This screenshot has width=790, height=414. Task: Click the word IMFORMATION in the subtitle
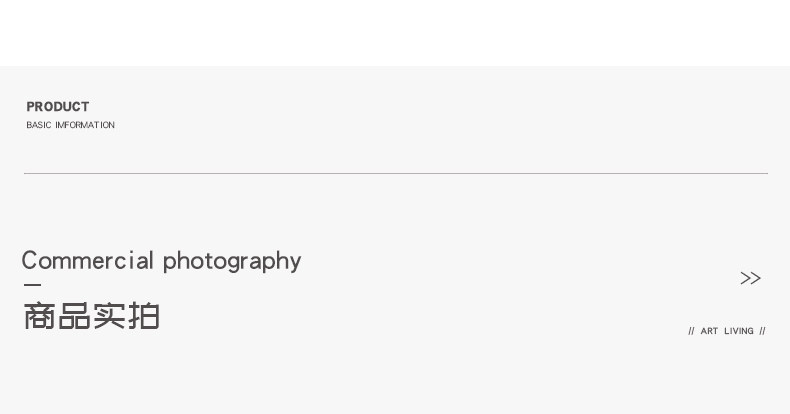coord(85,126)
